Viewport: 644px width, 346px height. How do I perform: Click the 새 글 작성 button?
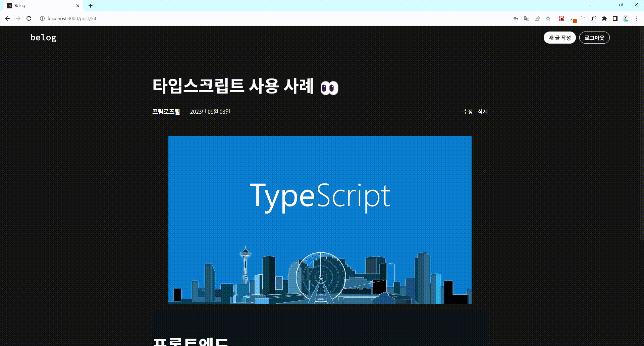(560, 38)
